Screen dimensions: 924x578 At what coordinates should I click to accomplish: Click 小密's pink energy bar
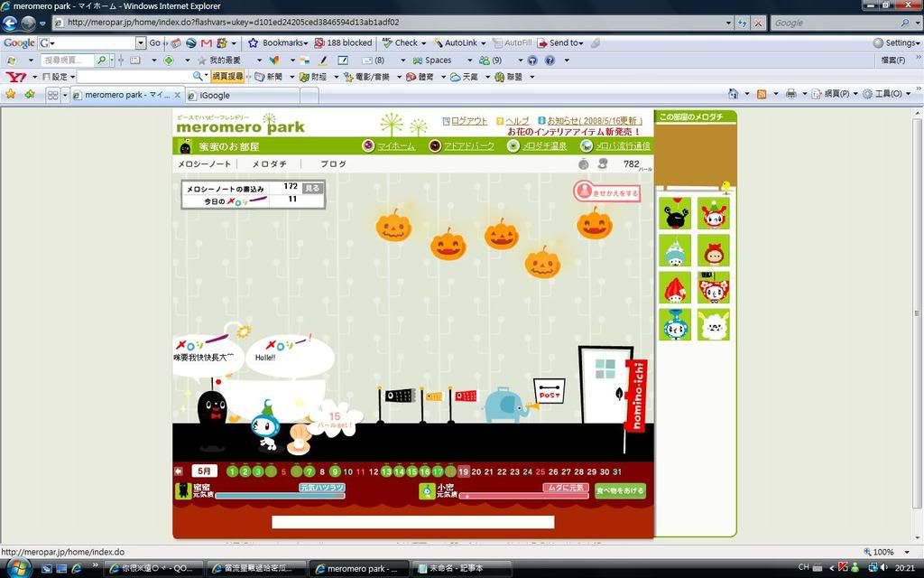(523, 496)
